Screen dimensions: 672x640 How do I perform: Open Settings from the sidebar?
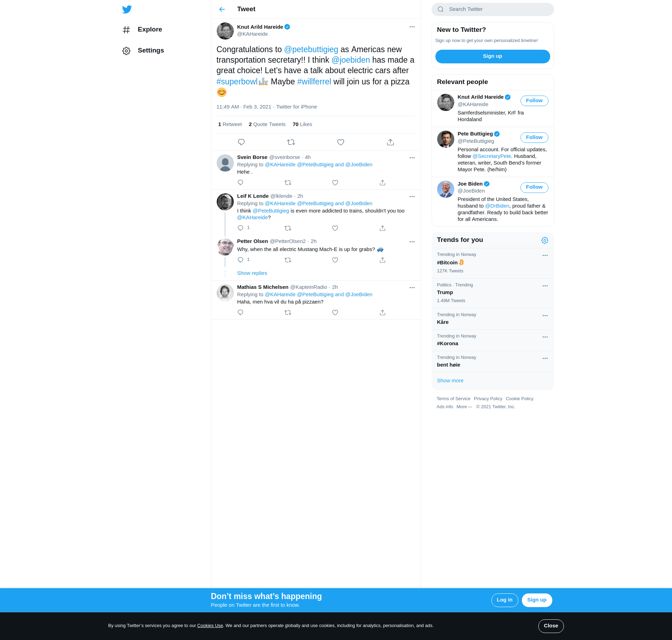[143, 50]
